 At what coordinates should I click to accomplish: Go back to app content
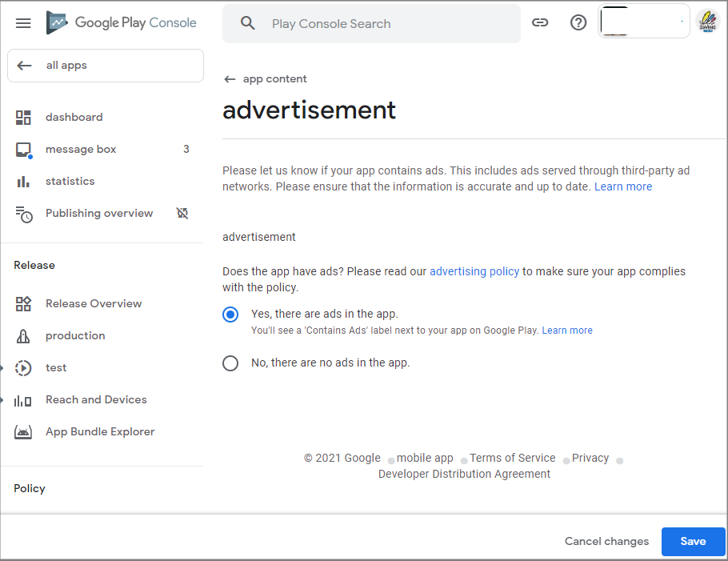265,79
